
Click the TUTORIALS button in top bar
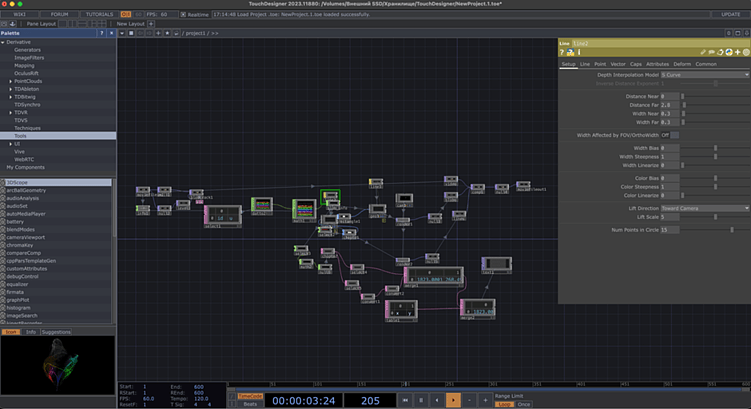point(99,15)
